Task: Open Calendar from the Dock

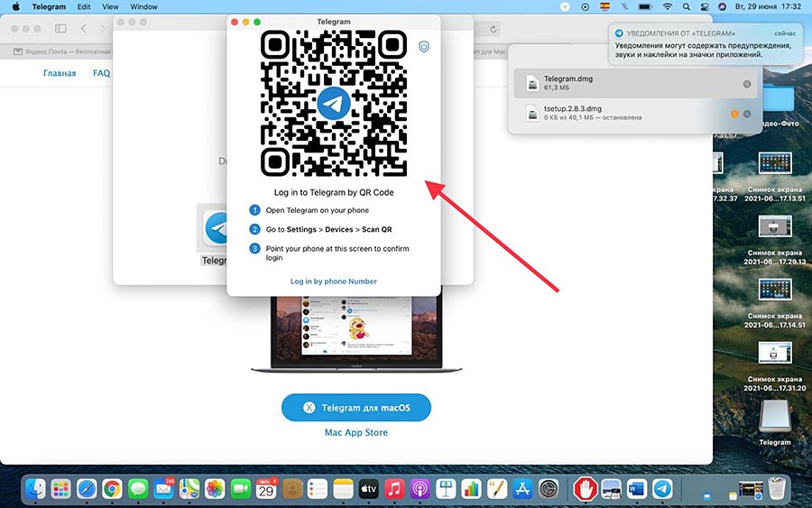Action: point(266,488)
